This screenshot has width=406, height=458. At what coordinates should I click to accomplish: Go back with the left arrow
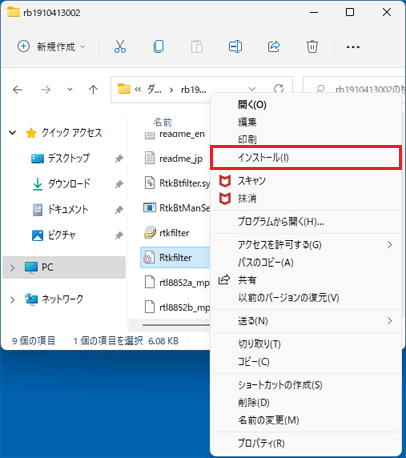(17, 89)
